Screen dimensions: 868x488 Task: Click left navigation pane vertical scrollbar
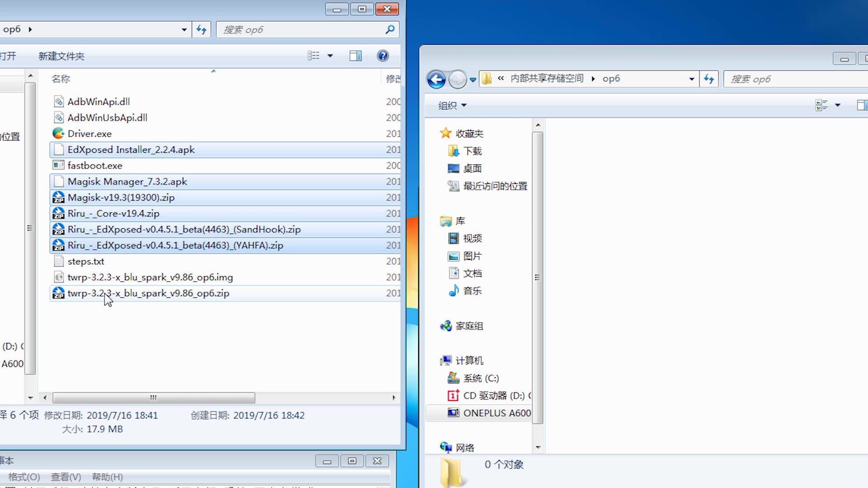coord(30,228)
